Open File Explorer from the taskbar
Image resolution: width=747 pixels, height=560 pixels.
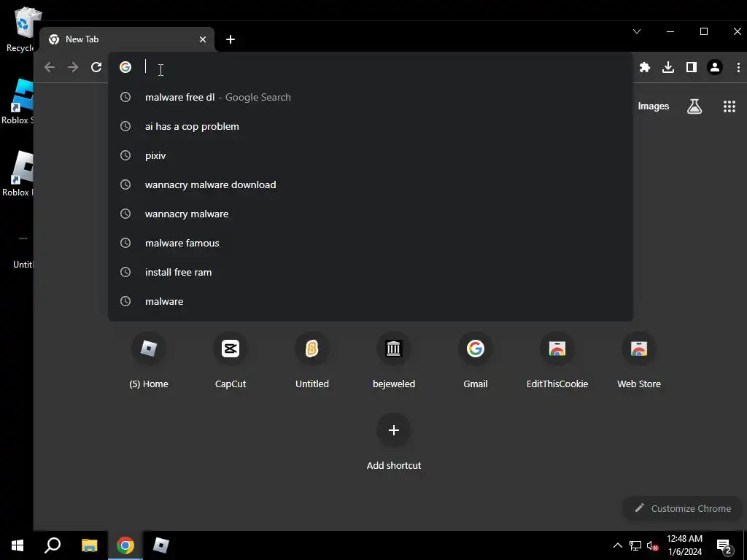tap(89, 545)
